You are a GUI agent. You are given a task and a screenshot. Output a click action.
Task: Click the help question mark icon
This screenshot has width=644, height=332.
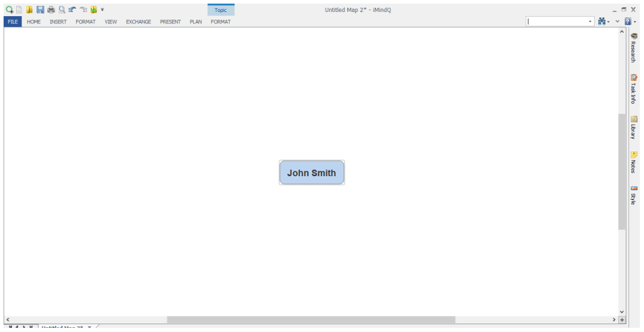coord(628,22)
